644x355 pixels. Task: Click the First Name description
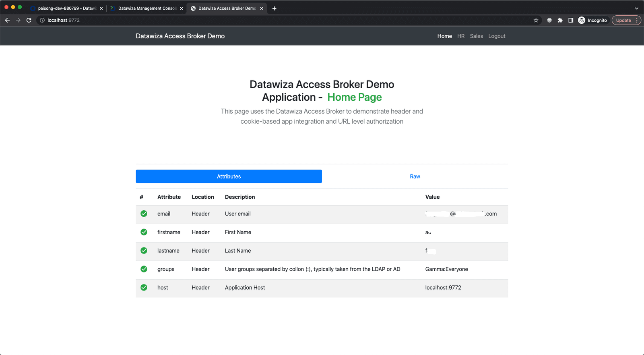[238, 233]
